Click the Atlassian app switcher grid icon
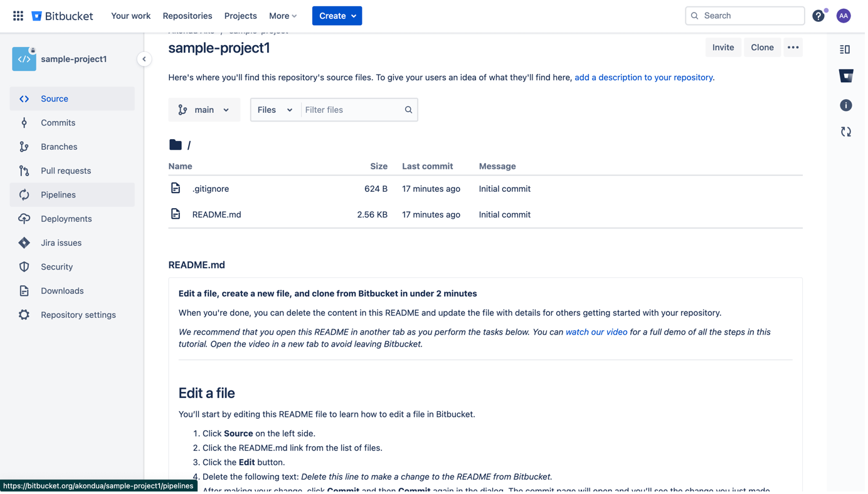Image resolution: width=868 pixels, height=494 pixels. coord(18,16)
